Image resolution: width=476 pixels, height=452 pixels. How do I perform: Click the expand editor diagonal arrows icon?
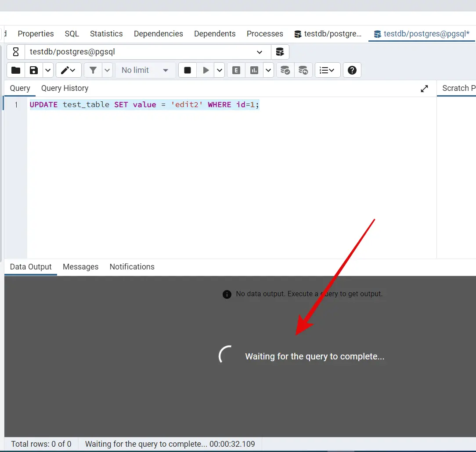[x=424, y=89]
